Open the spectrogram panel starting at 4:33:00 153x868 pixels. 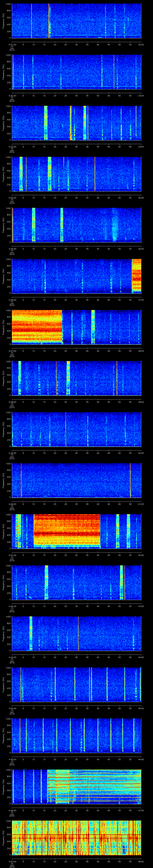pos(77,123)
